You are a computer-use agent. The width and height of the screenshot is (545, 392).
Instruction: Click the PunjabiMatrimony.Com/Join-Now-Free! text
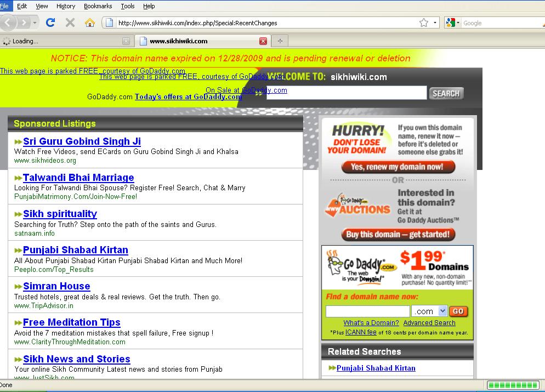coord(76,197)
